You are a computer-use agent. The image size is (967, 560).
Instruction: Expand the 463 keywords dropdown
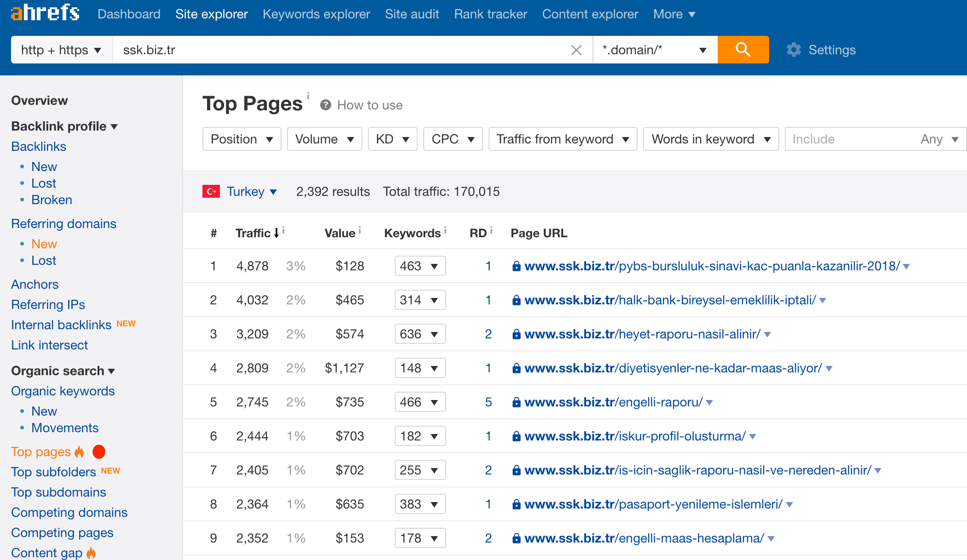point(420,266)
